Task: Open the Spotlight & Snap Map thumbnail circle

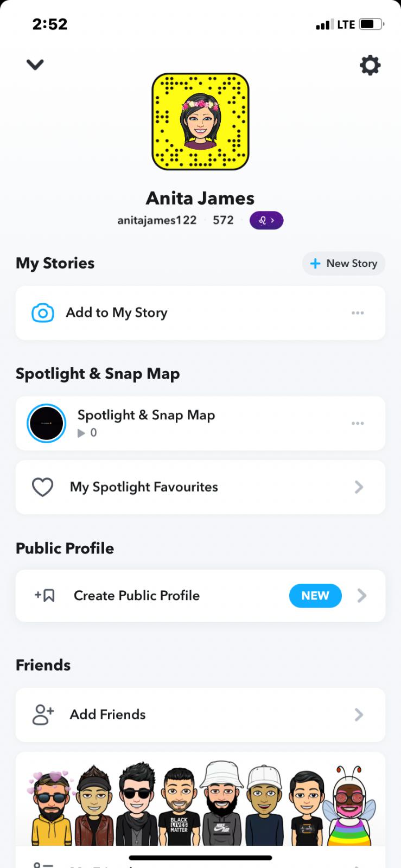Action: 46,423
